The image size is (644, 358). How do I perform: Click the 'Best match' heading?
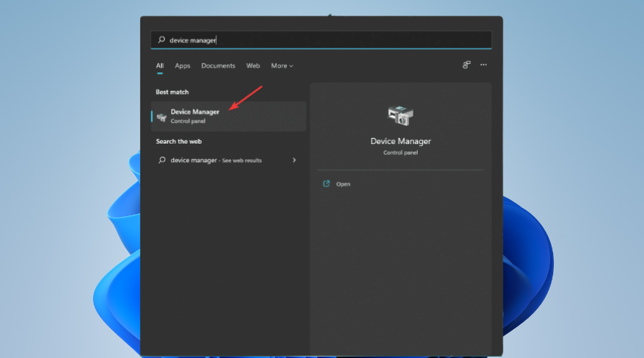coord(172,92)
